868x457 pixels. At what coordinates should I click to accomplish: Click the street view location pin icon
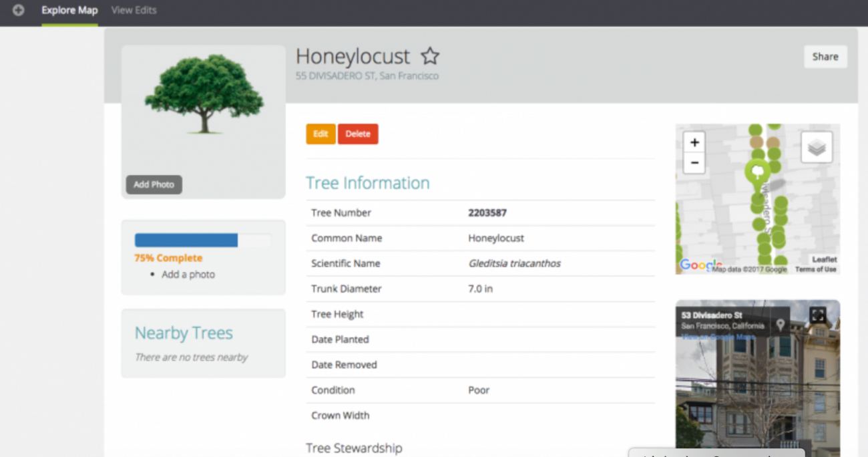pos(780,325)
